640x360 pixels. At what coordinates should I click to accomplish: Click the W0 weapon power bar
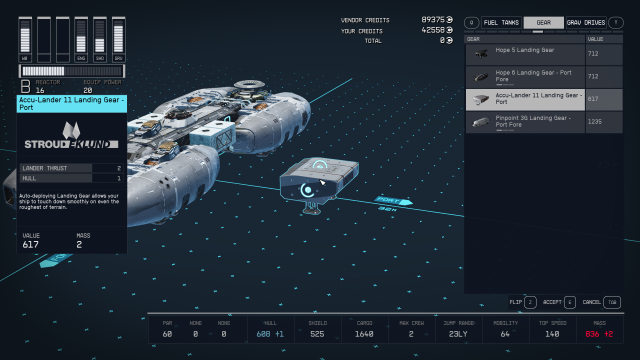[25, 39]
